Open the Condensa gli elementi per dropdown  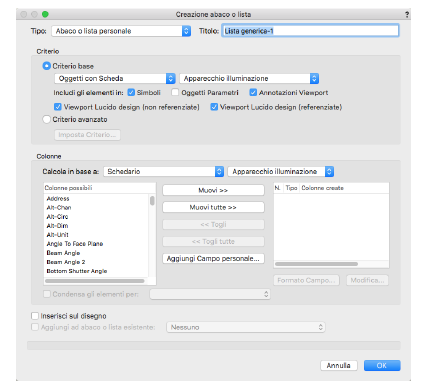(210, 294)
